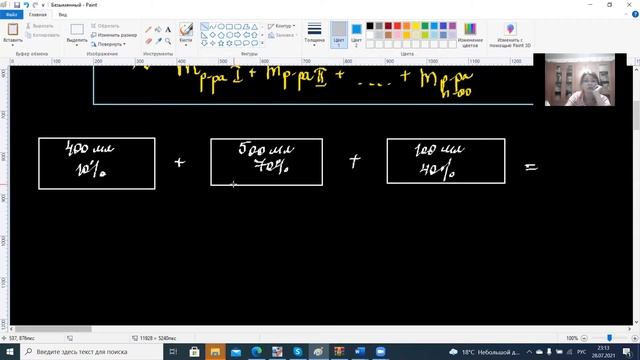Open Customize Quick Access Toolbar arrow

click(43, 5)
